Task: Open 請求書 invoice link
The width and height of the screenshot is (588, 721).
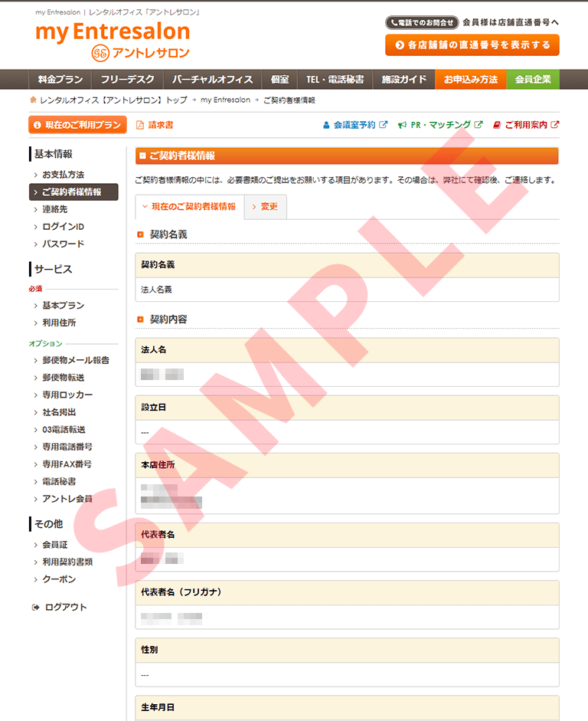Action: coord(155,125)
